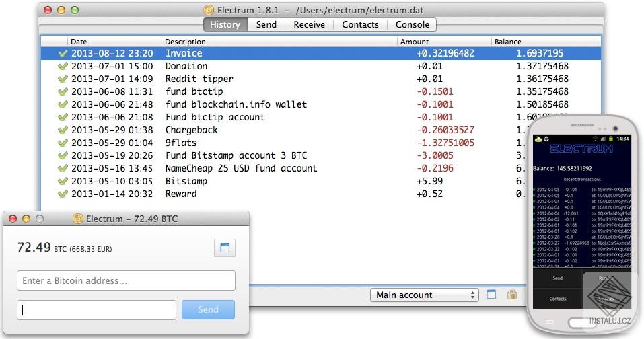Click amount -1.32751005
This screenshot has width=644, height=339.
tap(445, 143)
